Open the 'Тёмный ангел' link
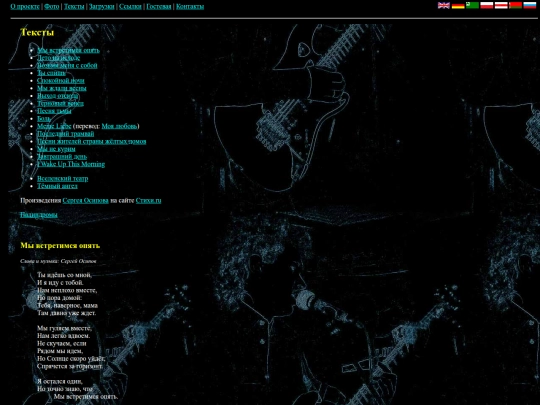The height and width of the screenshot is (405, 540). (57, 186)
